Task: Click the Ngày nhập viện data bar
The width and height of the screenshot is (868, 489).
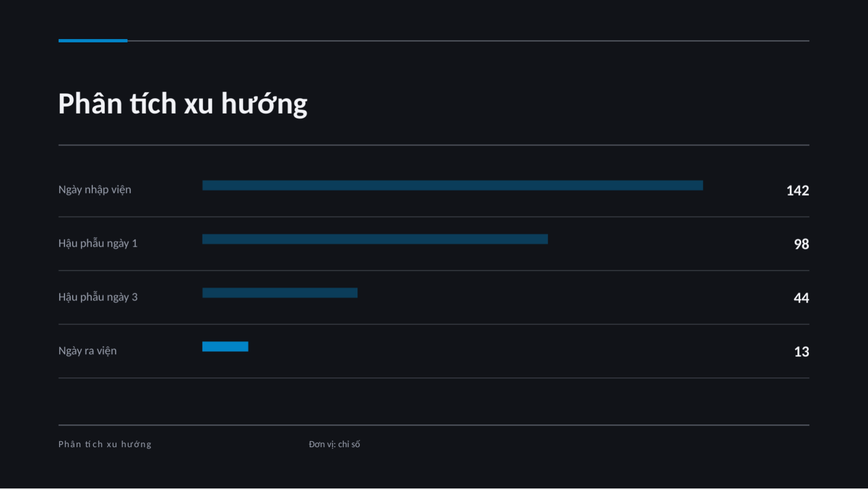Action: (x=452, y=185)
